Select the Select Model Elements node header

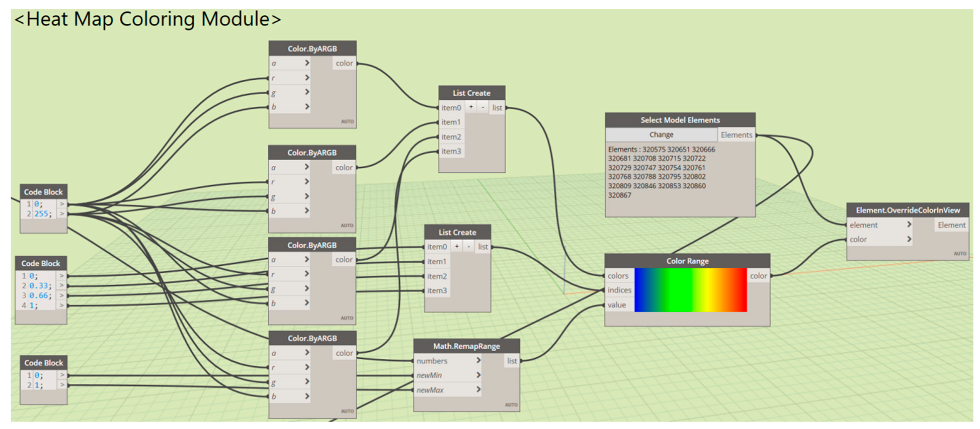[x=680, y=120]
